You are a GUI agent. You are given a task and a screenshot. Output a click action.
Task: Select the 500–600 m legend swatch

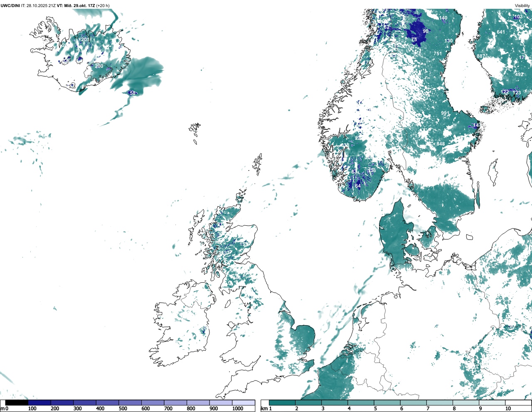[x=130, y=402]
